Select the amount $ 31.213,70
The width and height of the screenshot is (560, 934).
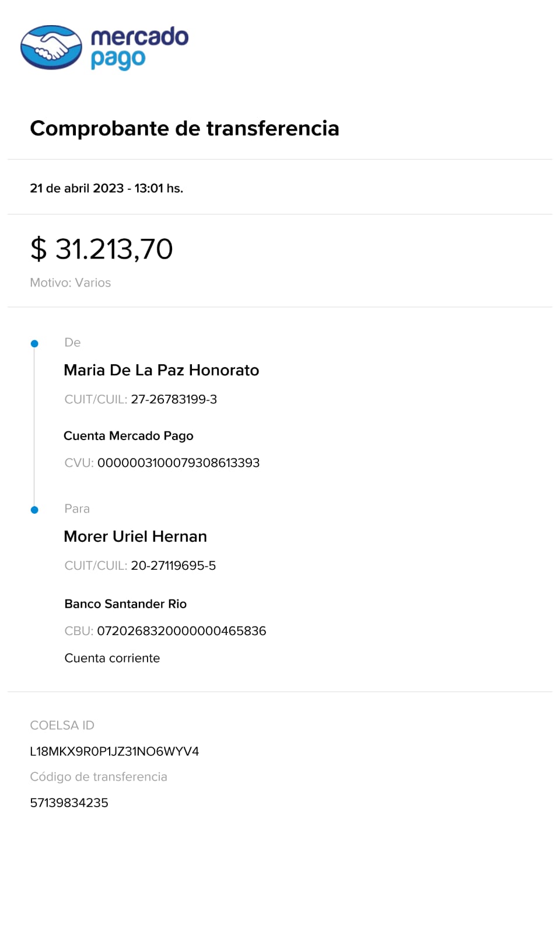[101, 249]
